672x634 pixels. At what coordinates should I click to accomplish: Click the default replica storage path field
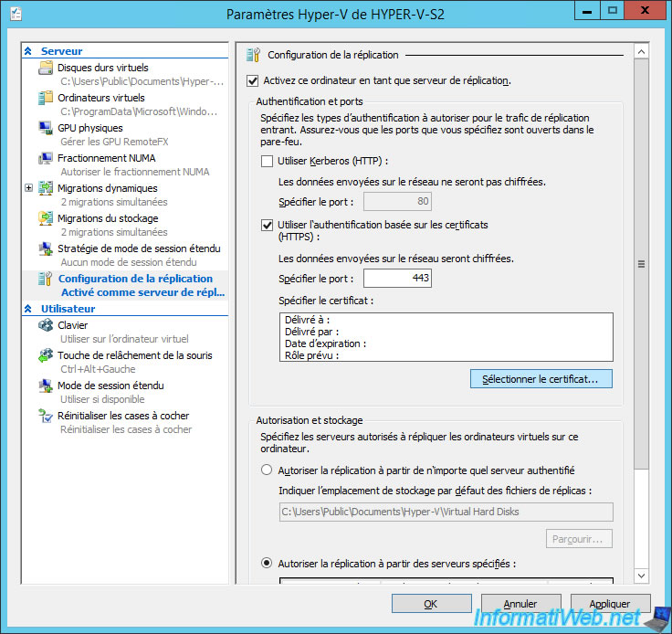[446, 512]
